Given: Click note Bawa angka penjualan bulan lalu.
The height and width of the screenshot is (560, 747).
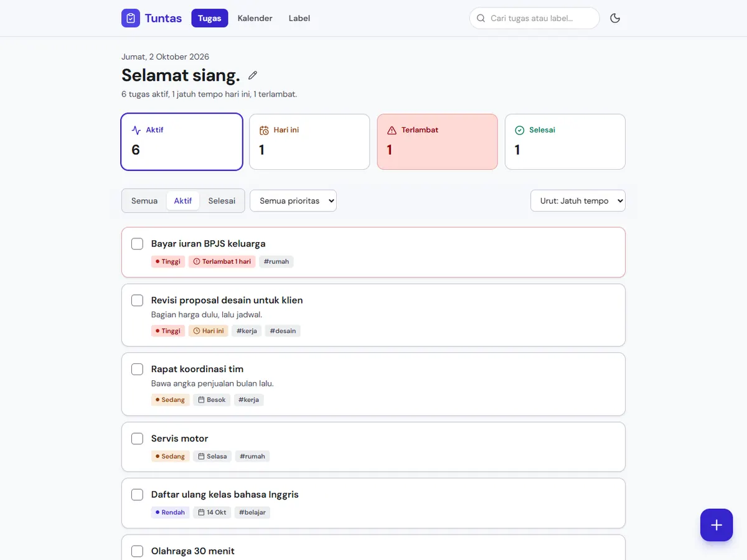Looking at the screenshot, I should pos(212,383).
